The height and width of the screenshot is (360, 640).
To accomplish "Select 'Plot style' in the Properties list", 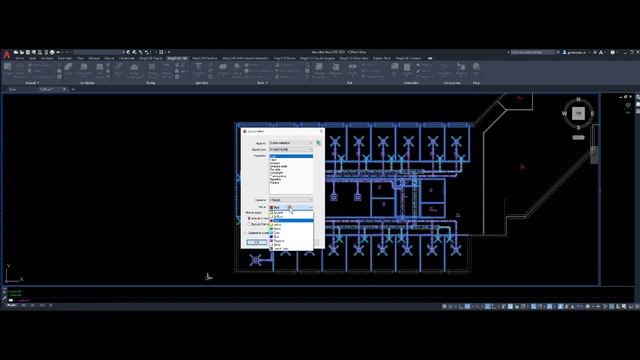I will 291,170.
